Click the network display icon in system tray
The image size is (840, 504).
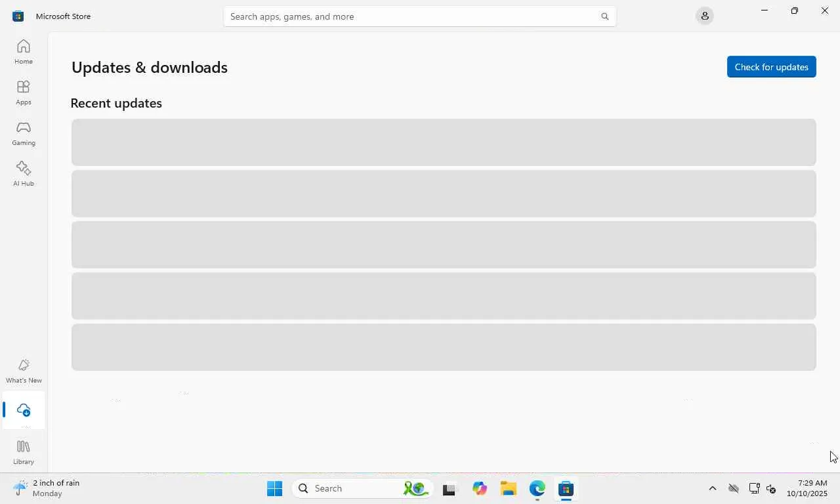pyautogui.click(x=754, y=488)
